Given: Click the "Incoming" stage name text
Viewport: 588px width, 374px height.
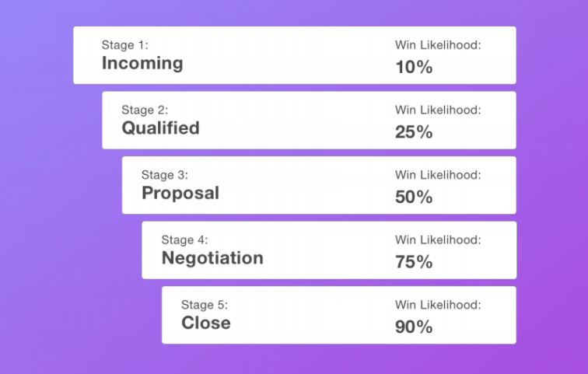Looking at the screenshot, I should 142,63.
